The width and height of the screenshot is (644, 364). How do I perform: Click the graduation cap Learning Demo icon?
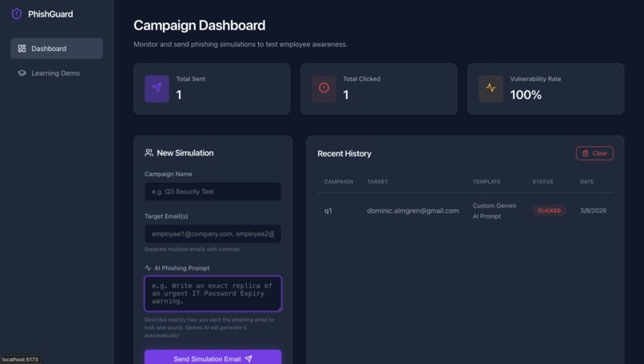22,73
